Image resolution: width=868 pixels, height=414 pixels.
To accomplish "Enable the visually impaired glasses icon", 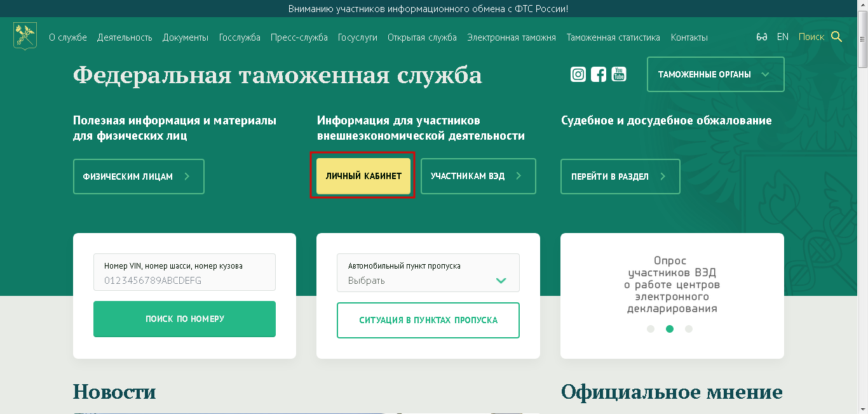I will [762, 37].
